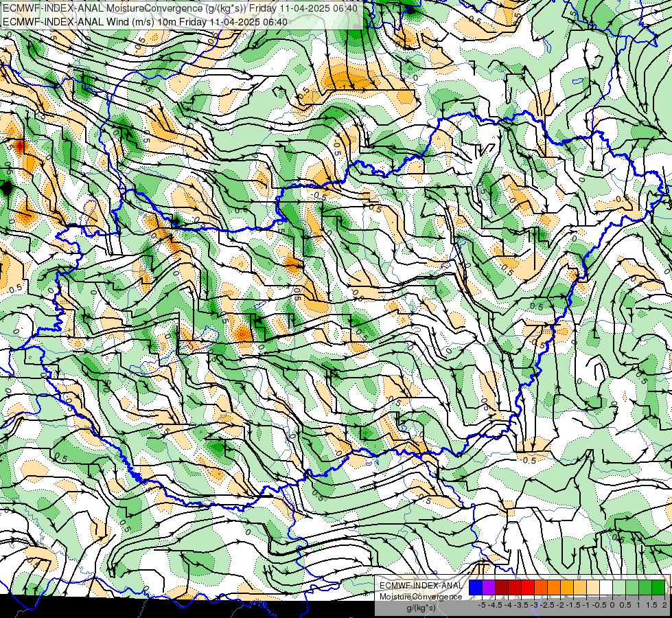Click the legend tick label -5

pyautogui.click(x=482, y=605)
